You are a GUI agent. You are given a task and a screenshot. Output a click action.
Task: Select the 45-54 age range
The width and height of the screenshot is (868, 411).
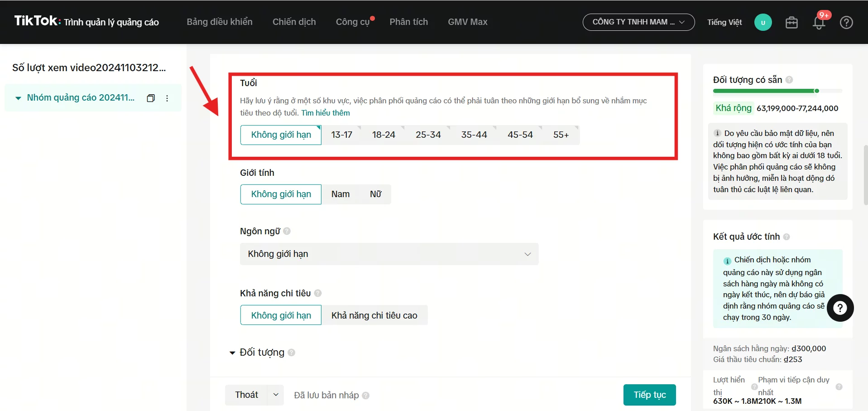[x=520, y=135]
